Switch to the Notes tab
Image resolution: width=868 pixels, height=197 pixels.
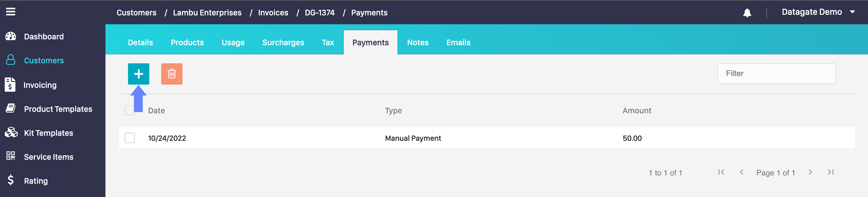coord(417,43)
